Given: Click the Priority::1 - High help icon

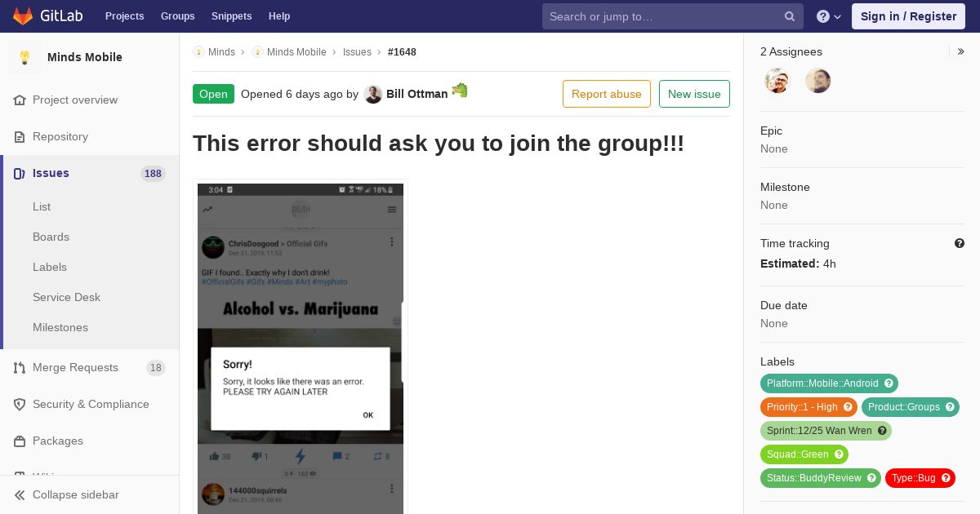Looking at the screenshot, I should [848, 407].
